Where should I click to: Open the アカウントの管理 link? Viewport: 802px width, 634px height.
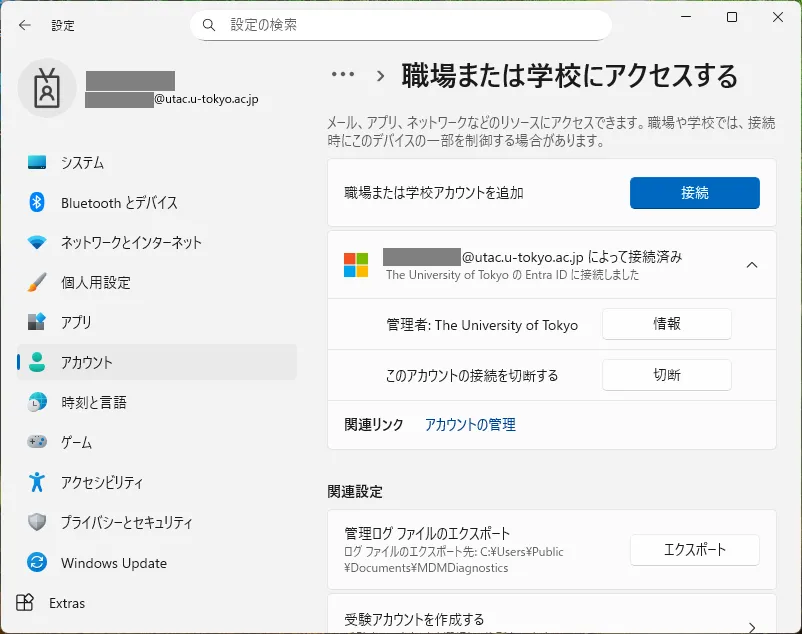point(470,425)
